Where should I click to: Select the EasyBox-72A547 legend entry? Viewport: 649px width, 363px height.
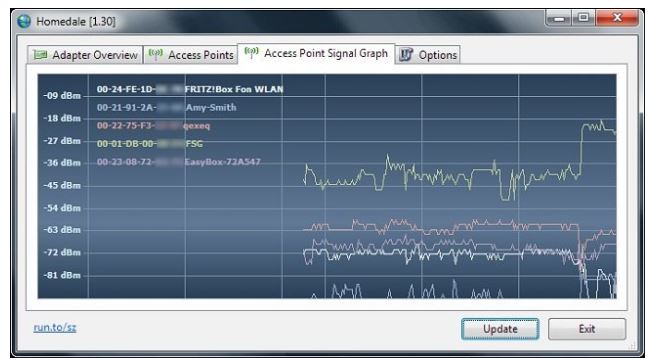(179, 162)
